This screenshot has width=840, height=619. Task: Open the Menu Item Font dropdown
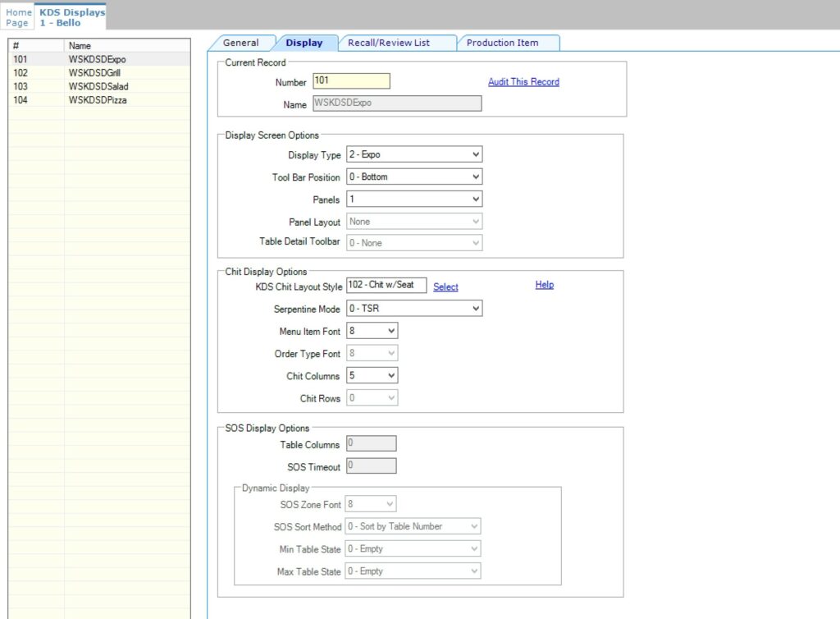(372, 331)
